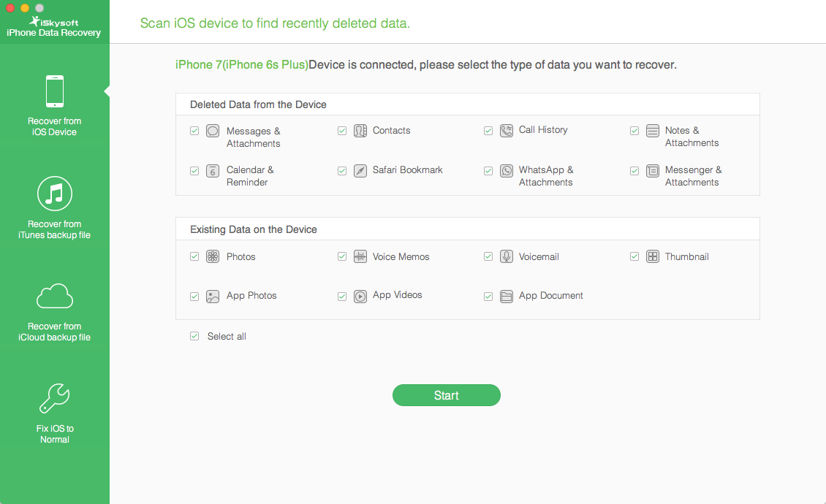This screenshot has width=826, height=504.
Task: Select the Recover from iOS Device phone icon
Action: tap(55, 91)
